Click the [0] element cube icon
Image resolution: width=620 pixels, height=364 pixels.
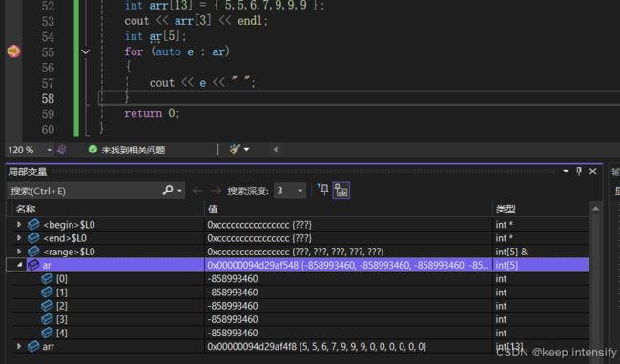point(47,278)
